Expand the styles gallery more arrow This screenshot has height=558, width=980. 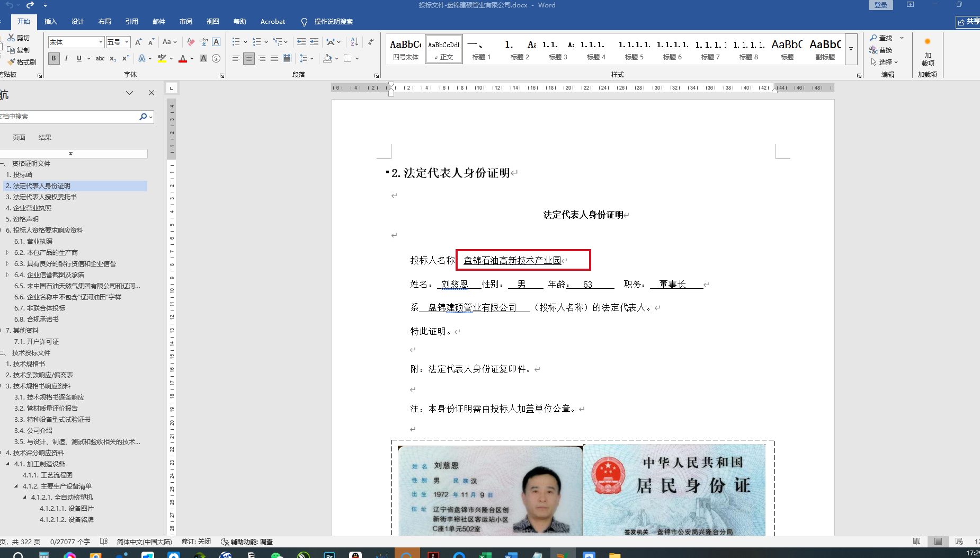tap(851, 49)
